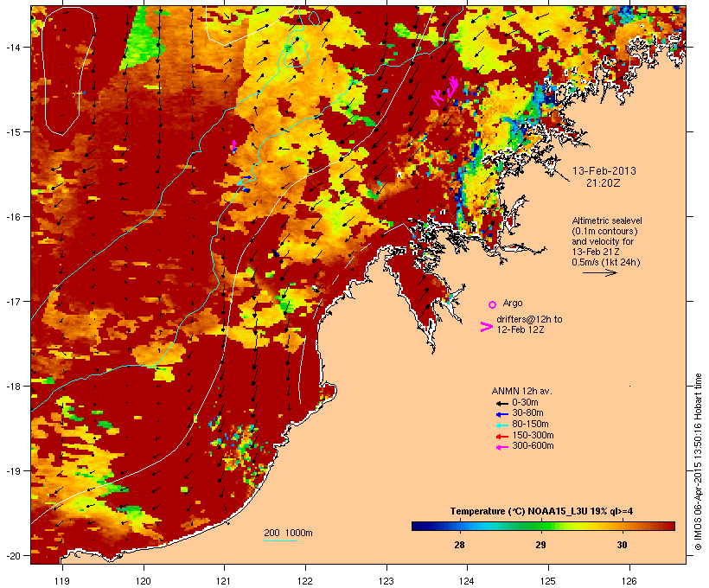The height and width of the screenshot is (588, 709).
Task: Click the temperature color bar scale
Action: [x=543, y=526]
